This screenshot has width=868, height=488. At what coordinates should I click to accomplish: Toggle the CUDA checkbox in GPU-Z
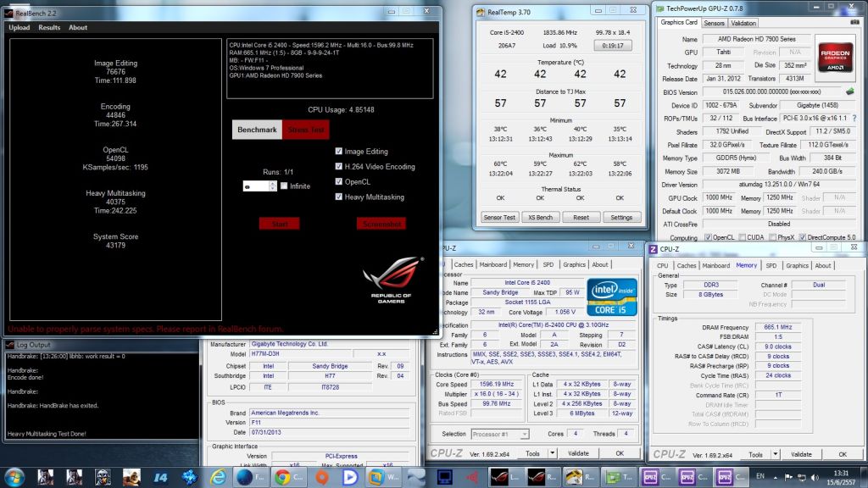click(x=742, y=237)
